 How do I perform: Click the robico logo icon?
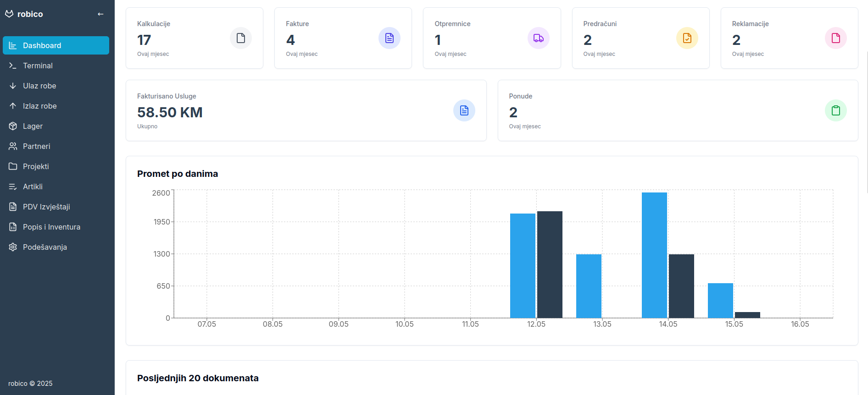coord(9,14)
